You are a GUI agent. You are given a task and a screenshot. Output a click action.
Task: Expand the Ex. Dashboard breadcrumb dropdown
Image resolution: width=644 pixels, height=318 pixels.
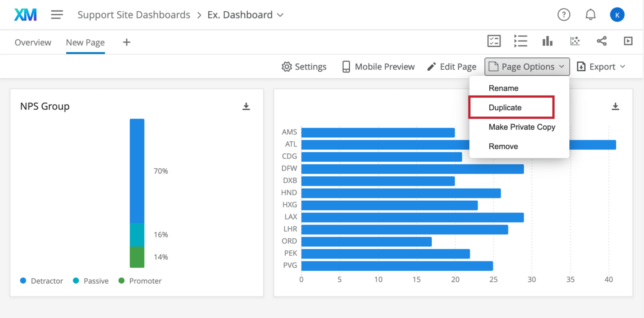(x=280, y=15)
